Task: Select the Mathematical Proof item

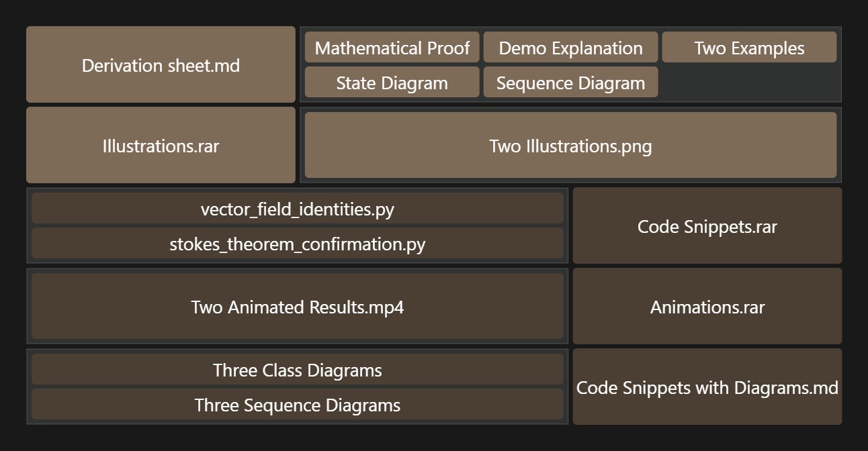Action: click(x=392, y=48)
